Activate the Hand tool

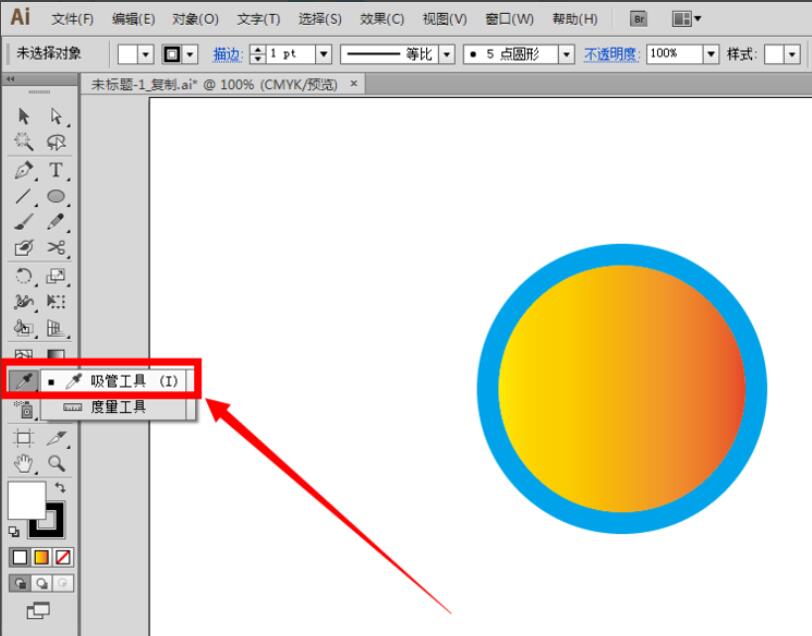24,464
